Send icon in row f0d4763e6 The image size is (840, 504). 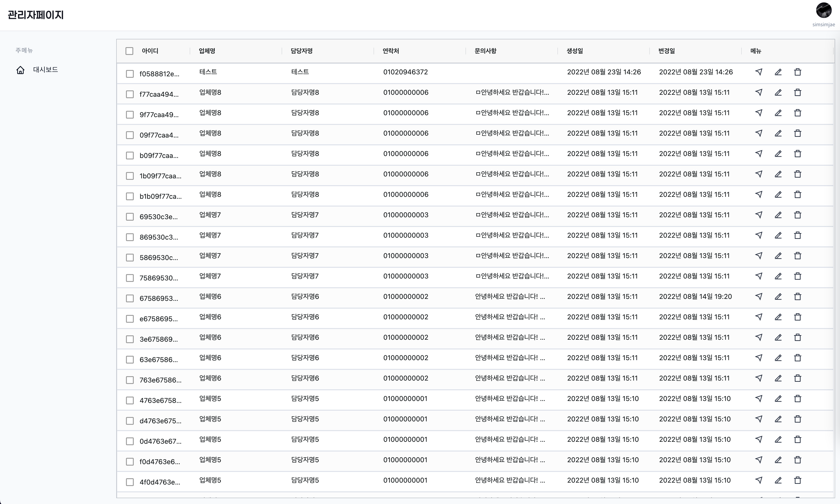[759, 460]
